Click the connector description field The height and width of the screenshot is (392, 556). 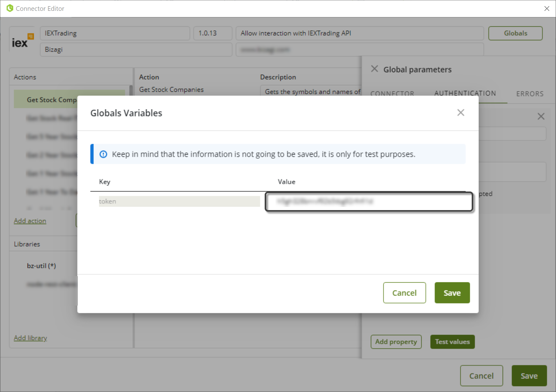tap(360, 33)
